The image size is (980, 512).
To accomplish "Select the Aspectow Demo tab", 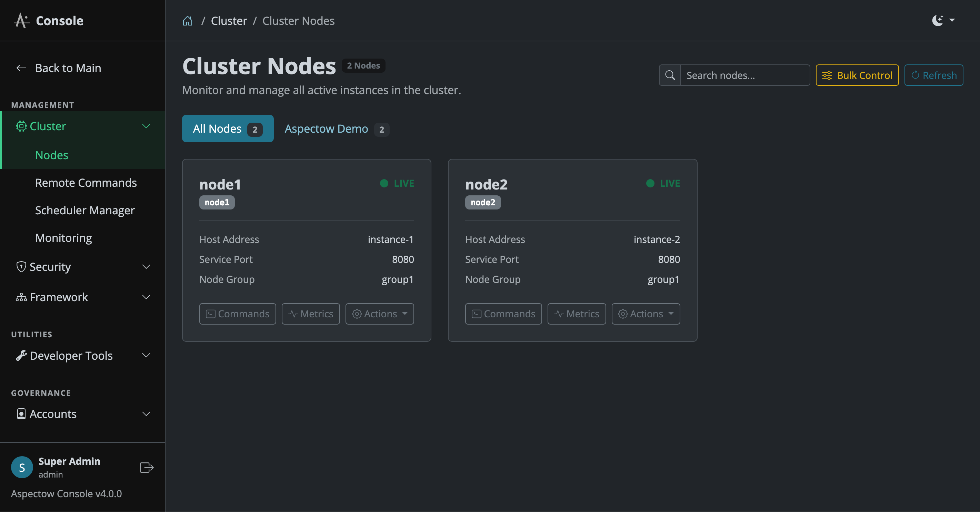I will (x=337, y=129).
